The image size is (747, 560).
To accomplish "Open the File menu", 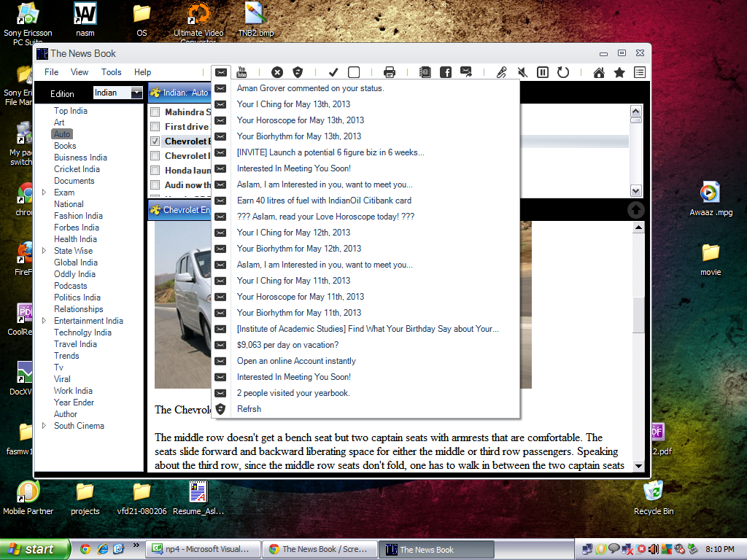I will [x=52, y=72].
